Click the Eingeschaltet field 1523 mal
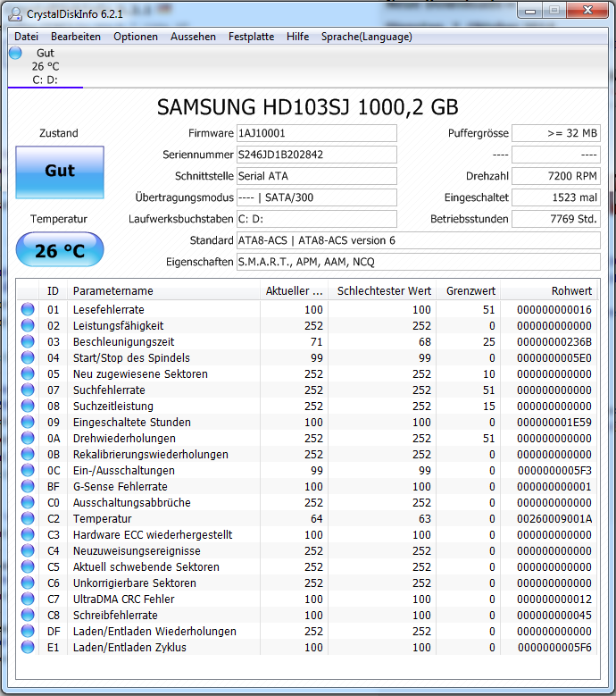Screen dimensions: 616x696 click(x=556, y=197)
